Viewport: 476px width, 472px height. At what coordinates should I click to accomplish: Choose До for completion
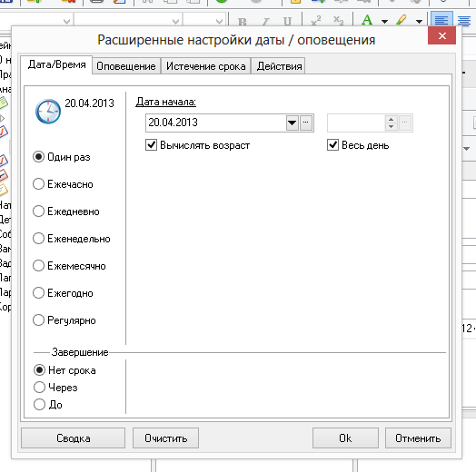(x=48, y=404)
